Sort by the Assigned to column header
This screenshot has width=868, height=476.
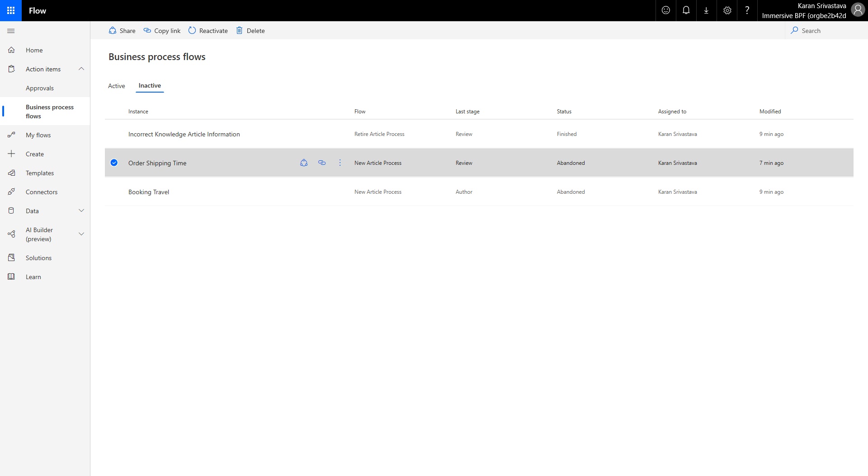[x=672, y=112]
